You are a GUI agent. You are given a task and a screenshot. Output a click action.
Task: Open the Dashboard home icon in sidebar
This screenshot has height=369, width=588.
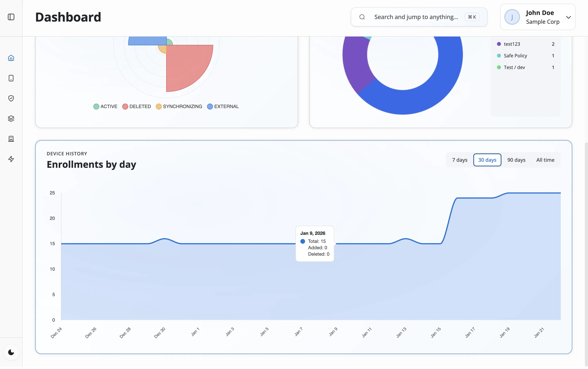pyautogui.click(x=11, y=58)
